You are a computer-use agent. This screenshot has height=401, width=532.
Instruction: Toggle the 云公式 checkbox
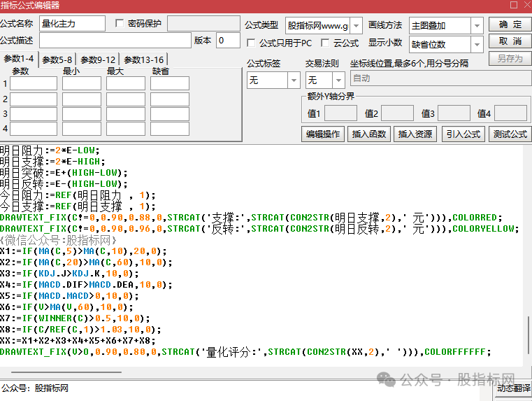point(325,43)
